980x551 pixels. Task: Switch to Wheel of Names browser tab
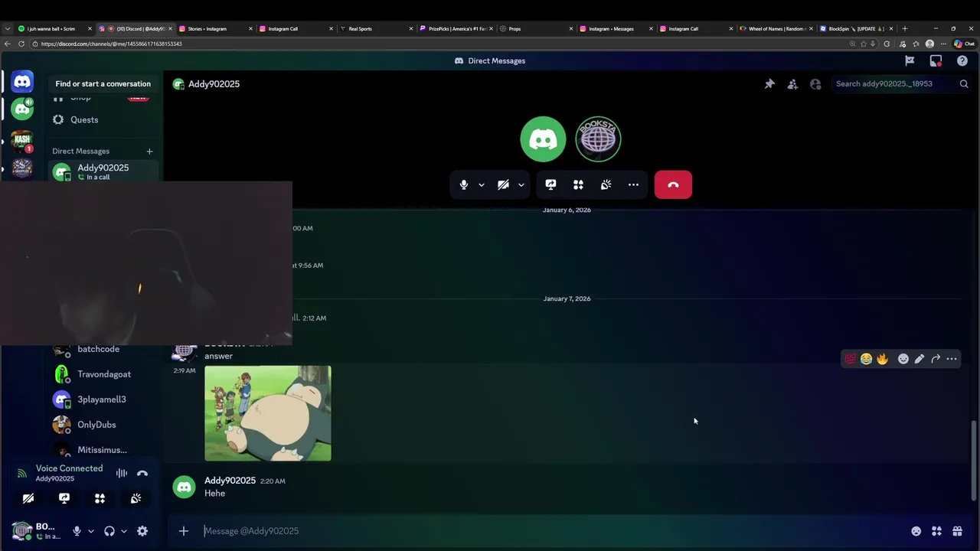(x=776, y=28)
